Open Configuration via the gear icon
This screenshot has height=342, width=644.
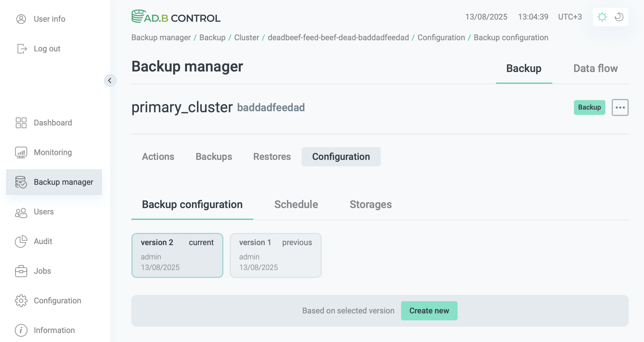click(21, 301)
